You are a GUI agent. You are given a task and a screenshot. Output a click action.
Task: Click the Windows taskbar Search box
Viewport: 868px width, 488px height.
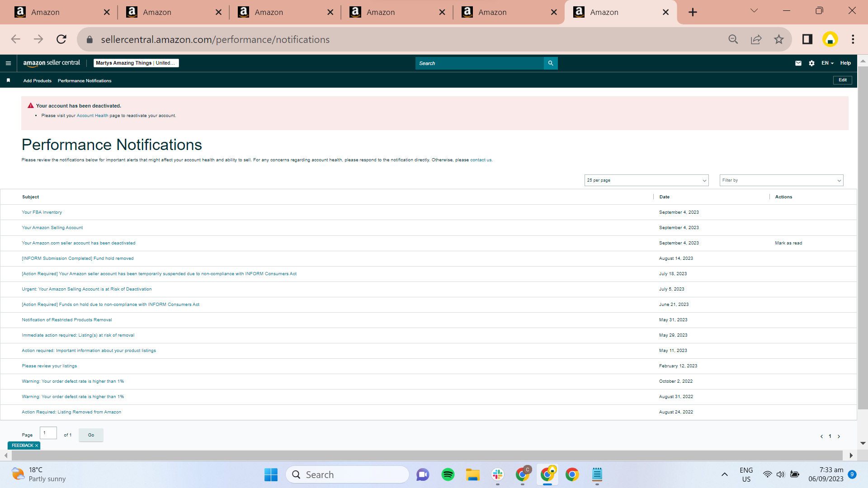(347, 474)
